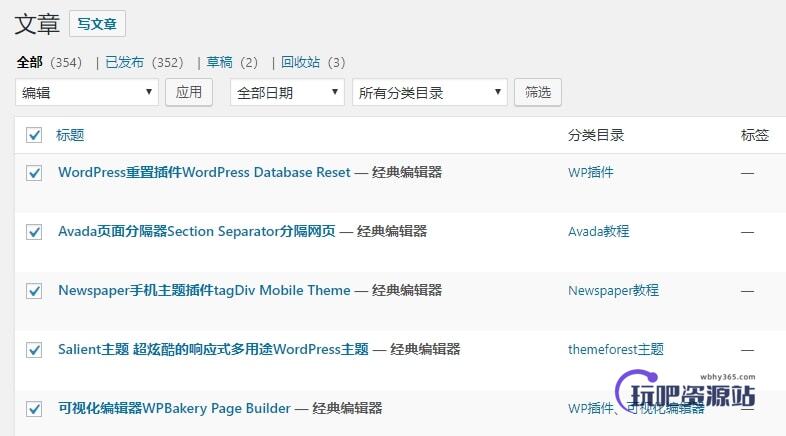This screenshot has height=436, width=786.
Task: Click WP插件 category in Database Reset row
Action: (x=591, y=172)
